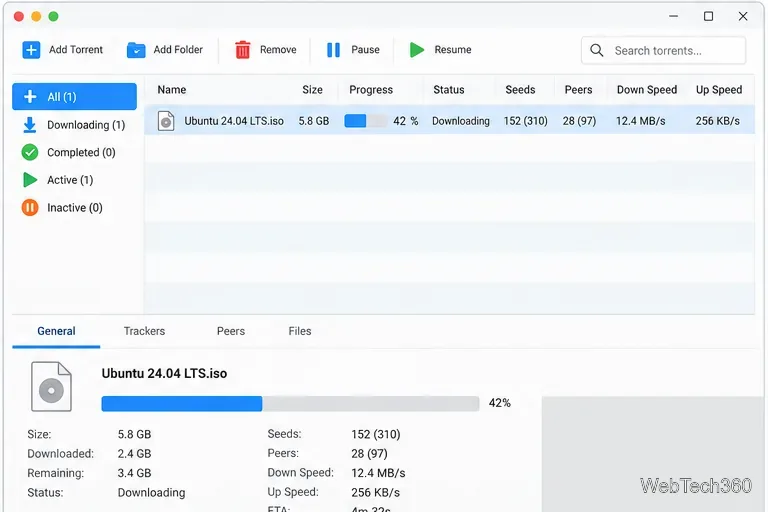Sort by the Size column header
Image resolution: width=768 pixels, height=512 pixels.
(312, 90)
